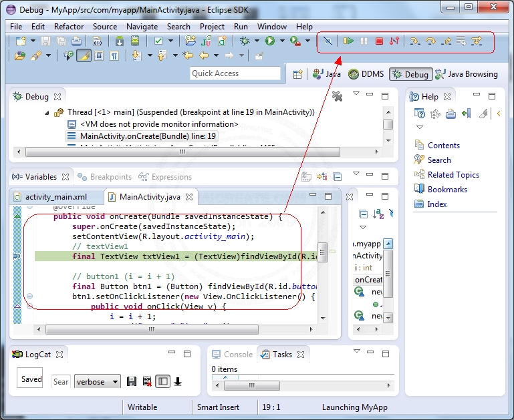
Task: Open the Android Virtual Device Manager icon
Action: pos(135,41)
